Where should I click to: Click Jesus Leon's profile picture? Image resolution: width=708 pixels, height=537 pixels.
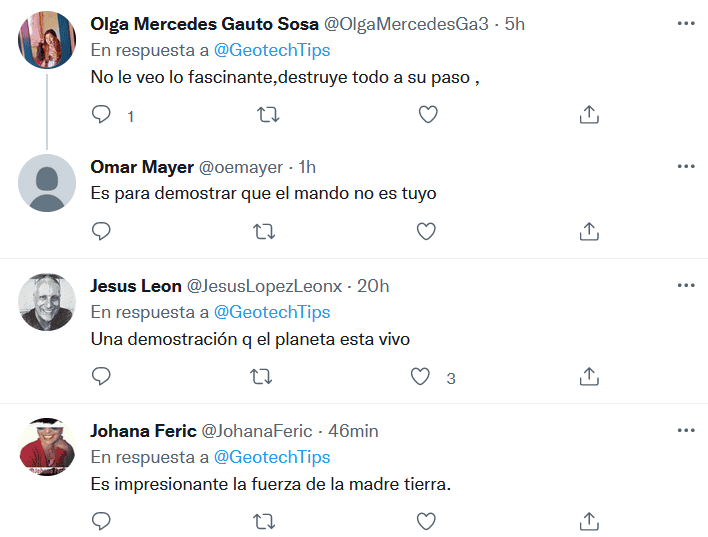tap(47, 302)
